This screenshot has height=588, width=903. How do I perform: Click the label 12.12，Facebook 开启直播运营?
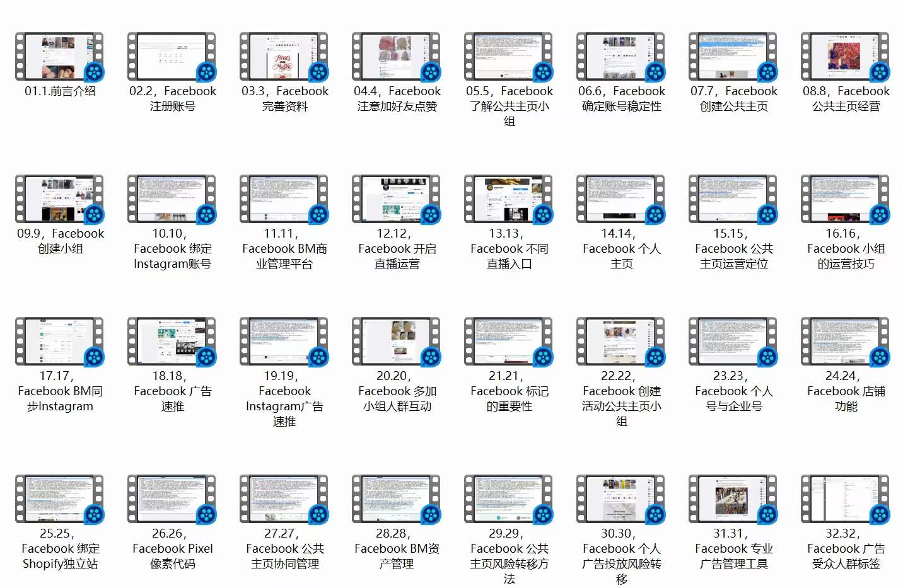(x=397, y=249)
